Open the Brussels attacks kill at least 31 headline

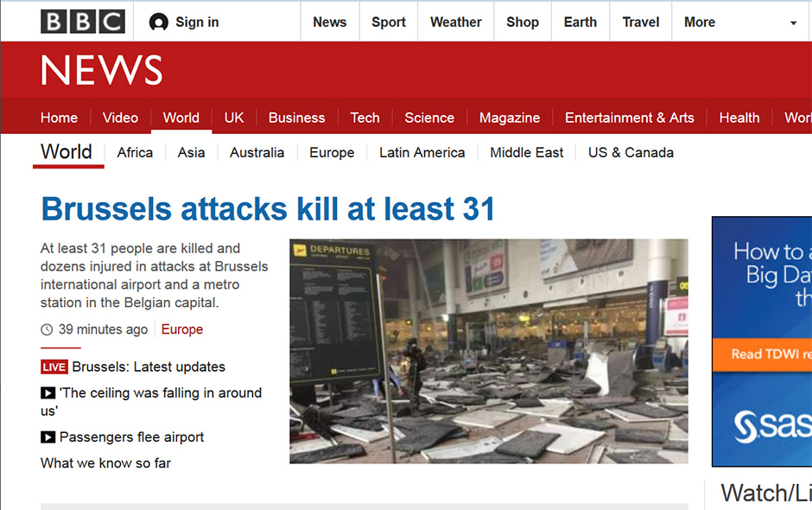pyautogui.click(x=268, y=209)
